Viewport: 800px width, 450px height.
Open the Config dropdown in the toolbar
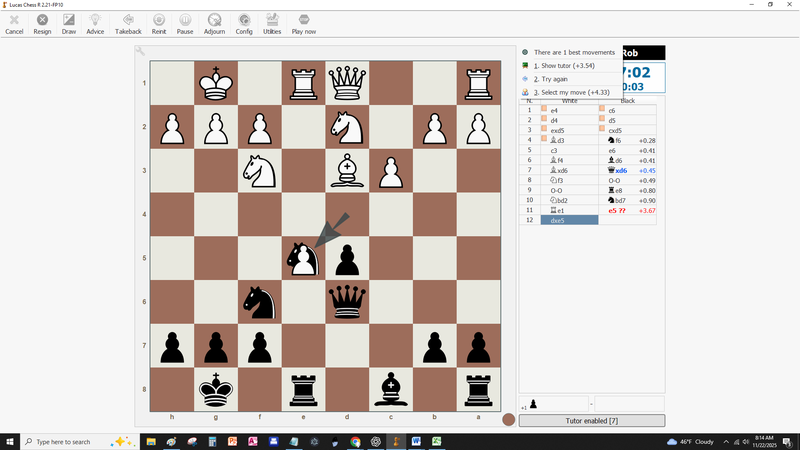[244, 23]
